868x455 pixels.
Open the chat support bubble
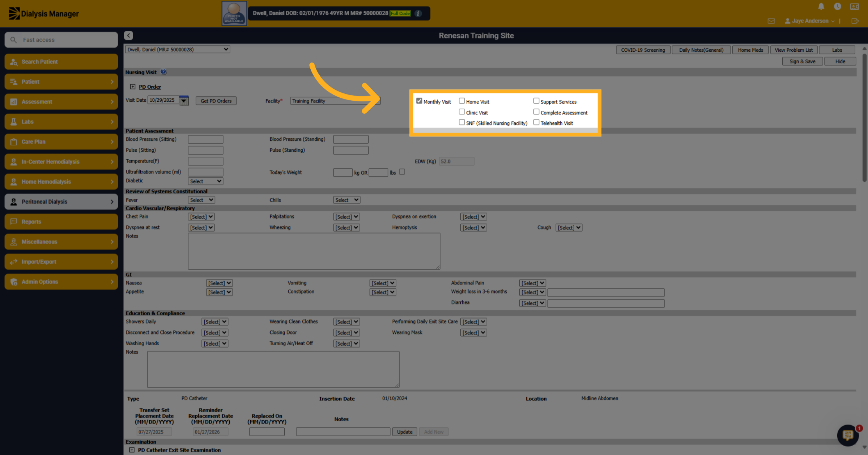(848, 435)
